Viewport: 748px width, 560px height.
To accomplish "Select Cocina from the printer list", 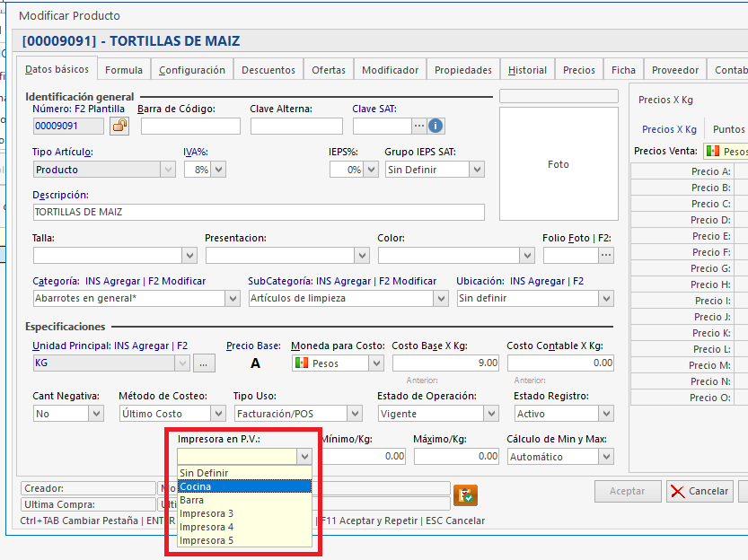I will 244,486.
